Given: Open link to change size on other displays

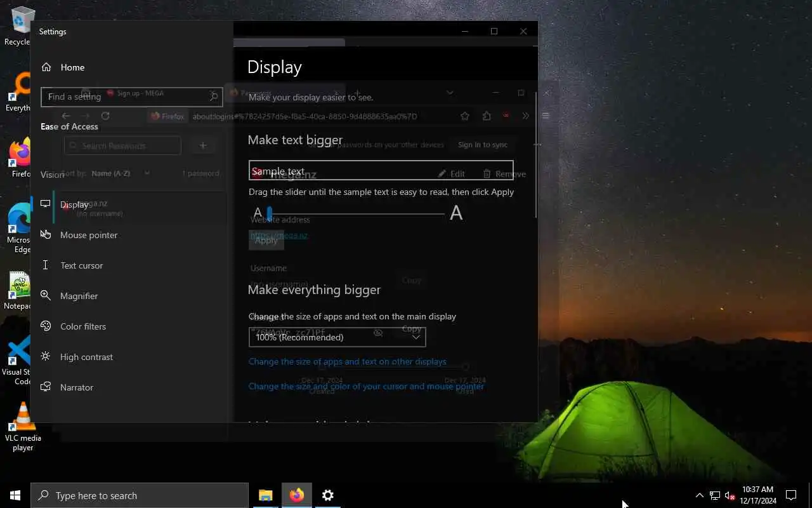Looking at the screenshot, I should (x=348, y=362).
